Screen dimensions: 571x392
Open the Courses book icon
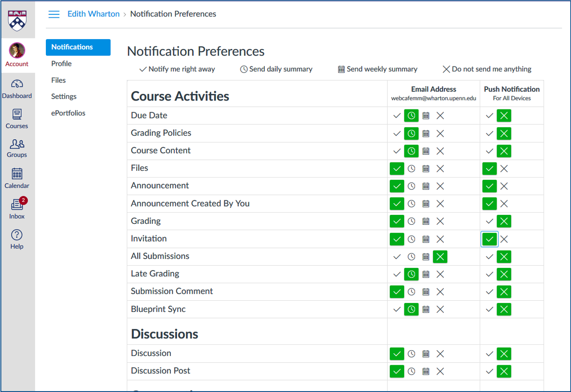tap(17, 115)
